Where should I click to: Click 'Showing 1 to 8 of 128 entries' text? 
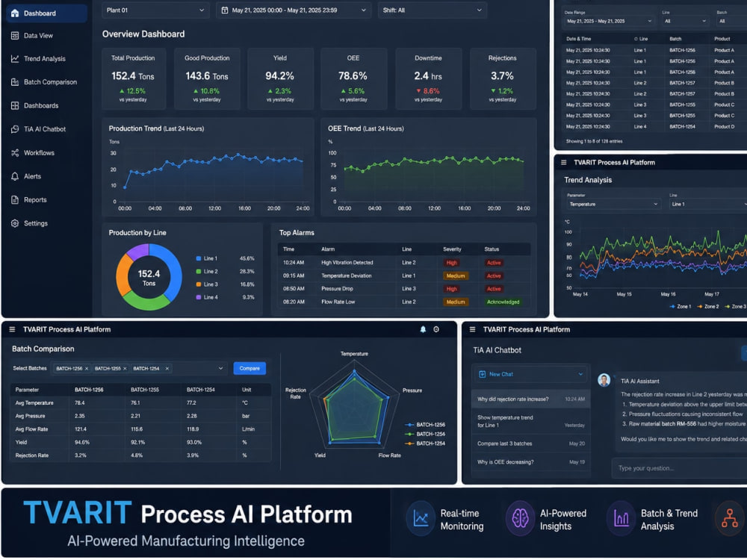(594, 141)
